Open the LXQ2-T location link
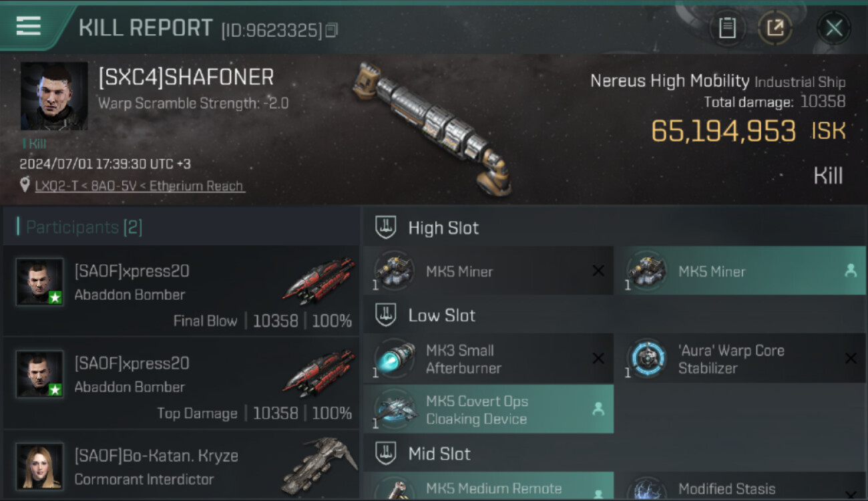This screenshot has width=868, height=501. 140,186
